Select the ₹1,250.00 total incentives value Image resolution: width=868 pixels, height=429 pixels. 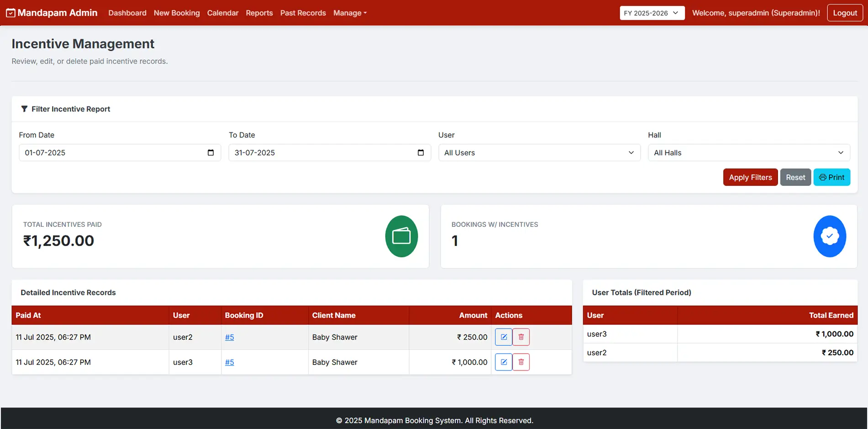tap(58, 241)
